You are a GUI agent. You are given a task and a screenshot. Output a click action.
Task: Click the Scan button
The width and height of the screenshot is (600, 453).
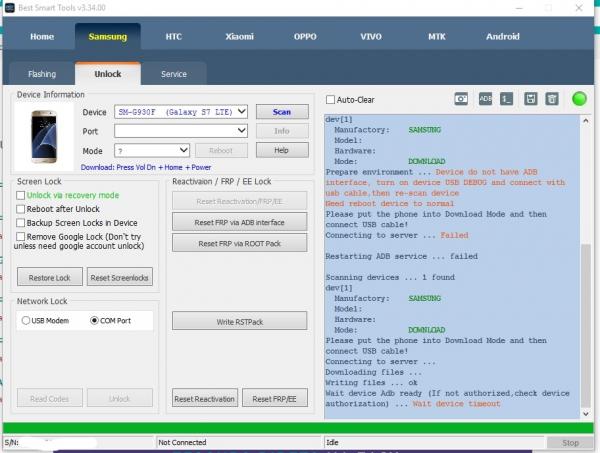(x=282, y=112)
